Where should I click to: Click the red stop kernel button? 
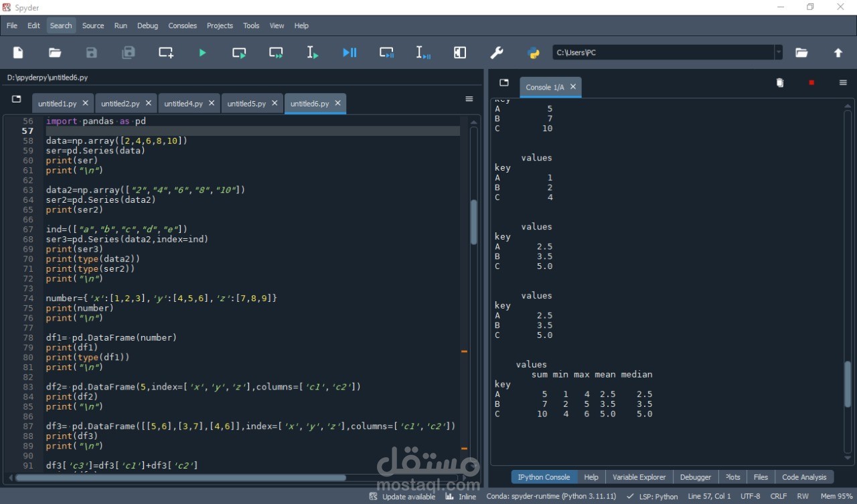coord(811,83)
